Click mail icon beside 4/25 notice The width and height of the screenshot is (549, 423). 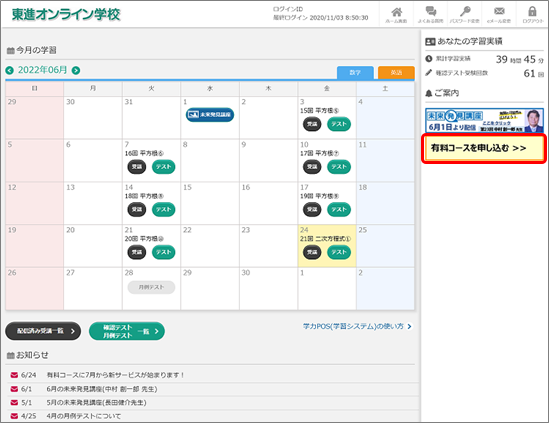[14, 416]
